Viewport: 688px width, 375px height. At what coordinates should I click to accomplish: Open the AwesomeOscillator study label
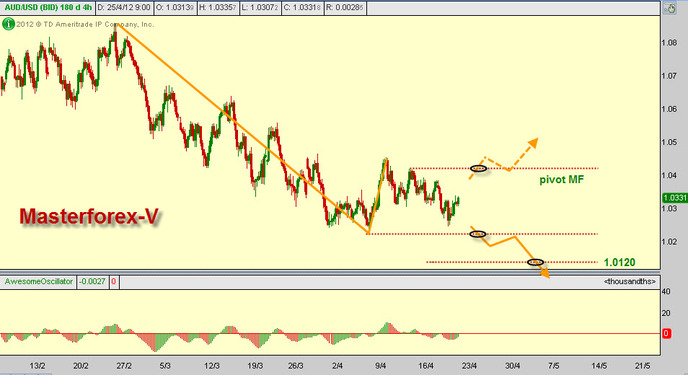point(39,282)
